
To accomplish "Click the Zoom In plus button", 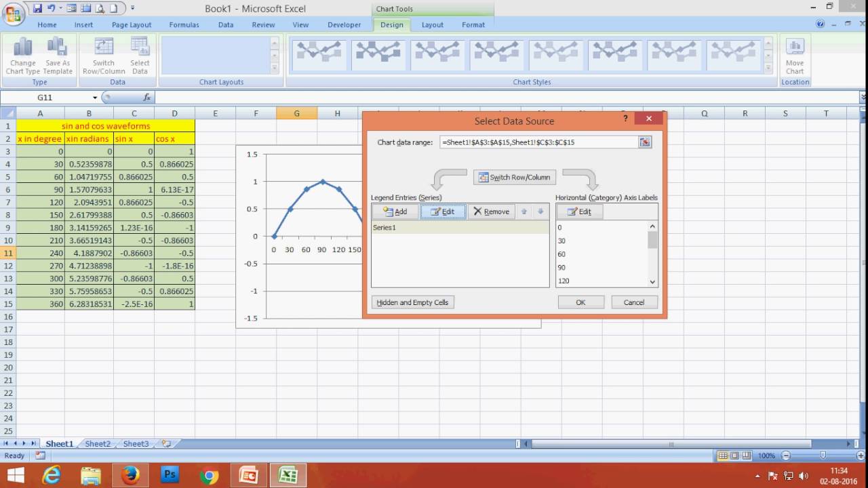I will click(x=860, y=456).
